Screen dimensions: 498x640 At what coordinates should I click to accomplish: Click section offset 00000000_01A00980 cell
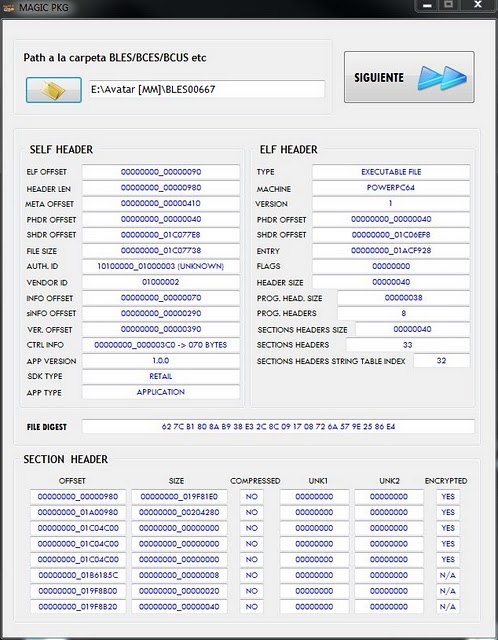coord(78,512)
